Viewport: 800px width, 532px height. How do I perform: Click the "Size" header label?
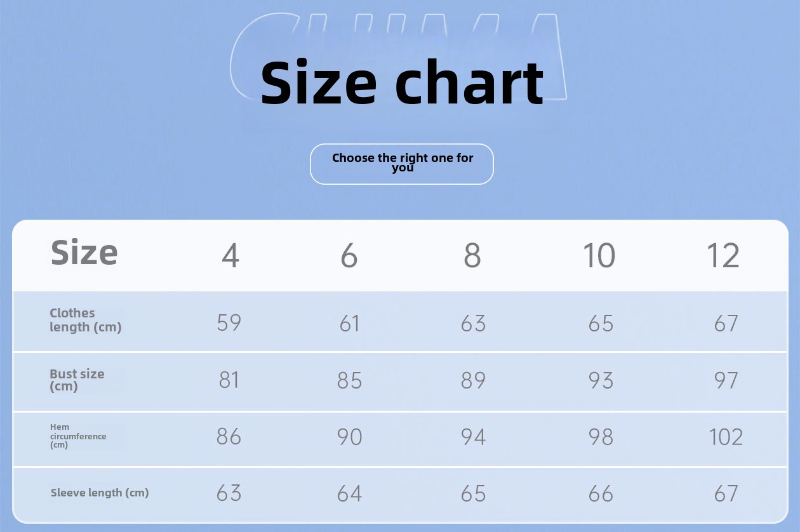click(x=84, y=253)
